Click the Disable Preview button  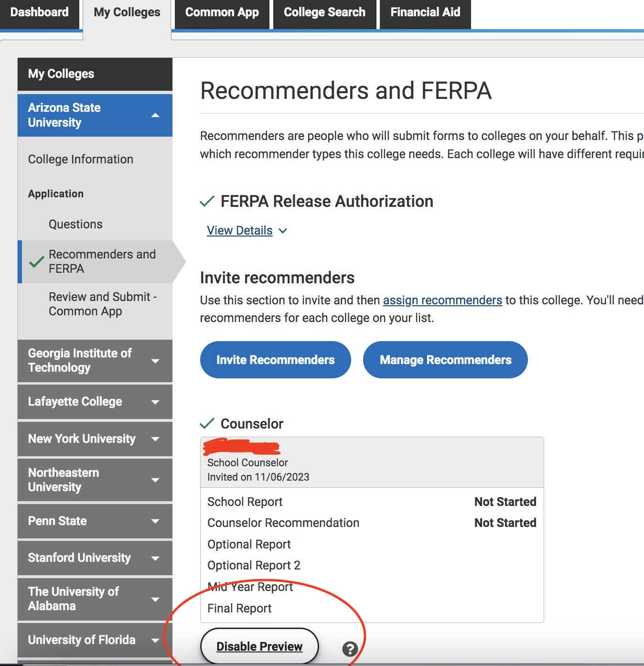coord(259,646)
